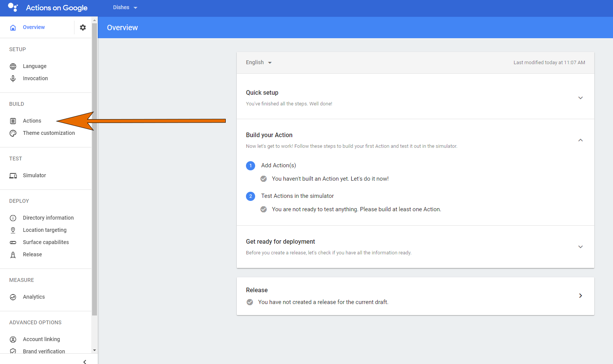Screen dimensions: 613x364
Task: Click checkmark beside 'You are not ready to test'
Action: (x=264, y=209)
